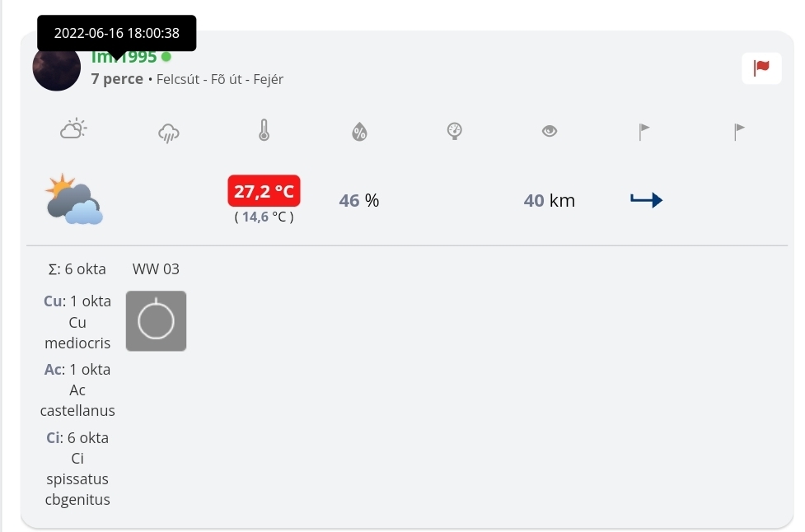This screenshot has height=532, width=805.
Task: Click the blue wind direction arrow
Action: pos(646,200)
